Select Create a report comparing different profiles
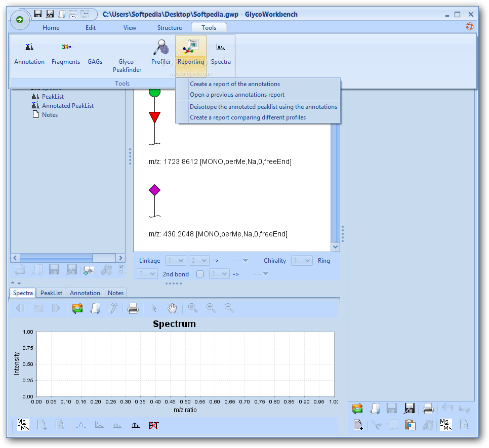The image size is (489, 448). (x=248, y=117)
